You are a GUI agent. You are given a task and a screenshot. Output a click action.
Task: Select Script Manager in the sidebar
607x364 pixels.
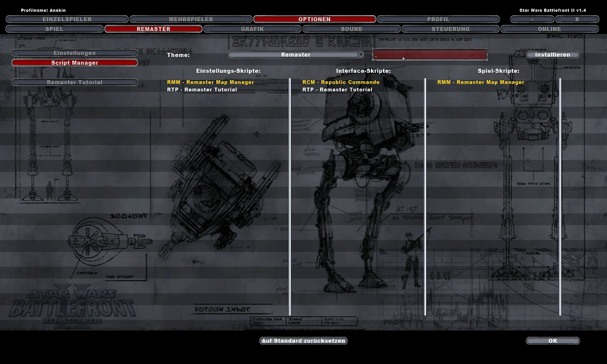tap(75, 62)
